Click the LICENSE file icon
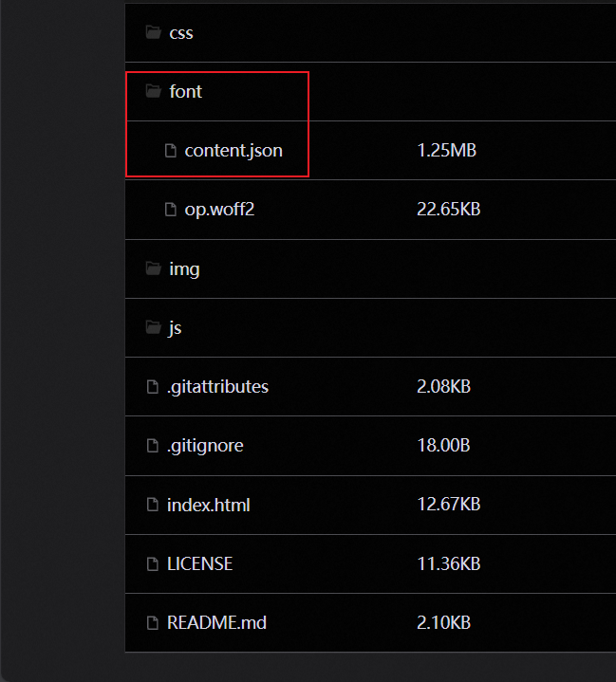Image resolution: width=616 pixels, height=682 pixels. (153, 563)
